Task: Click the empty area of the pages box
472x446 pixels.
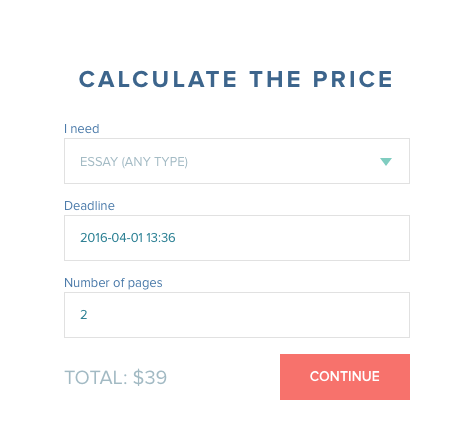Action: pyautogui.click(x=247, y=315)
